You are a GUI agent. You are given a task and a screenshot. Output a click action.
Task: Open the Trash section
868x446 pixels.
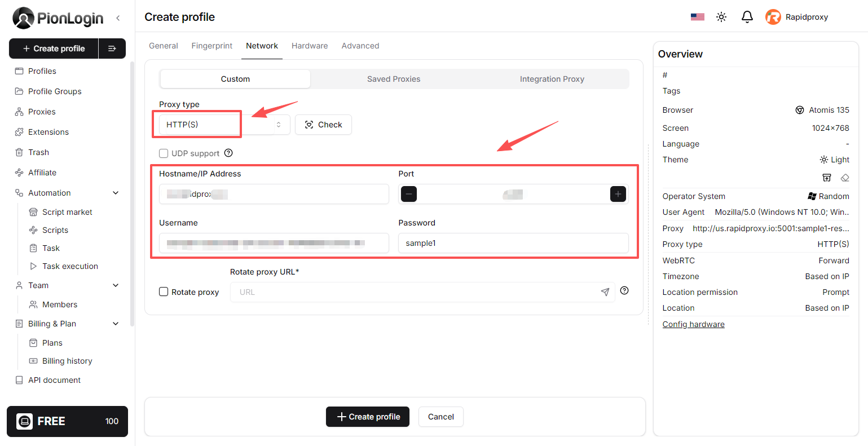coord(38,152)
